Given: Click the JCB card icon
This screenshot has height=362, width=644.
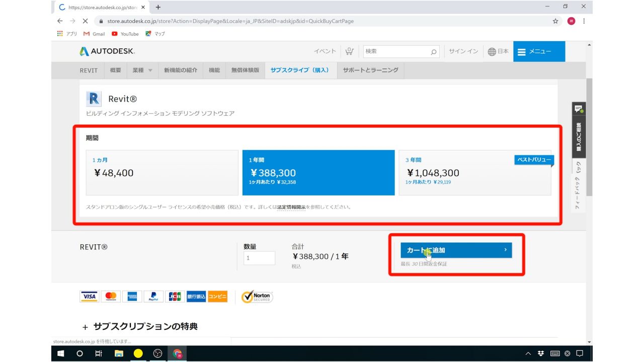Looking at the screenshot, I should [174, 296].
